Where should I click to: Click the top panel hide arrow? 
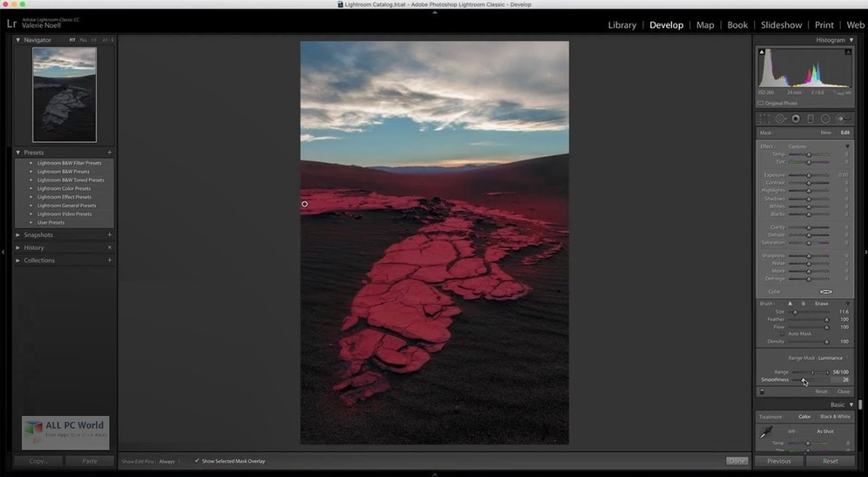click(434, 11)
